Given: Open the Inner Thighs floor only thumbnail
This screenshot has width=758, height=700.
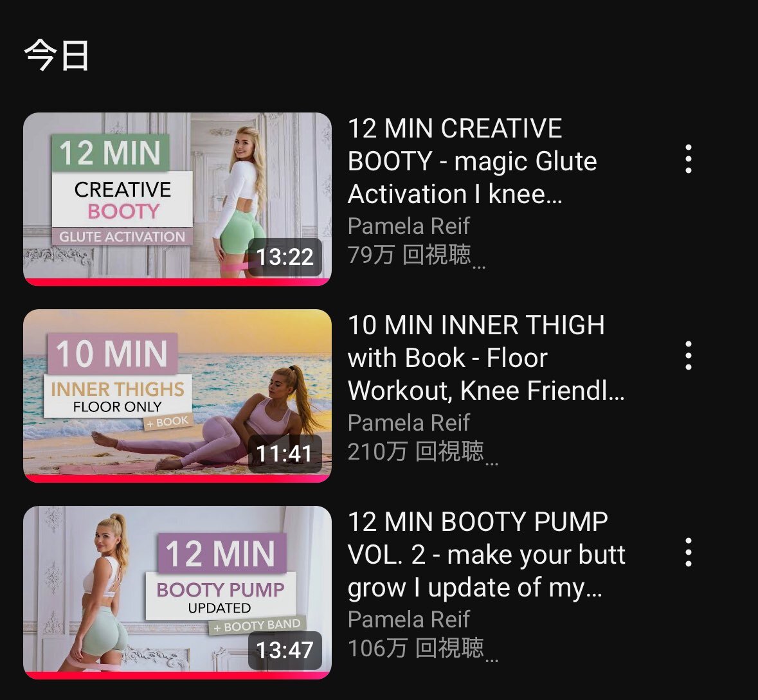Looking at the screenshot, I should pyautogui.click(x=177, y=395).
